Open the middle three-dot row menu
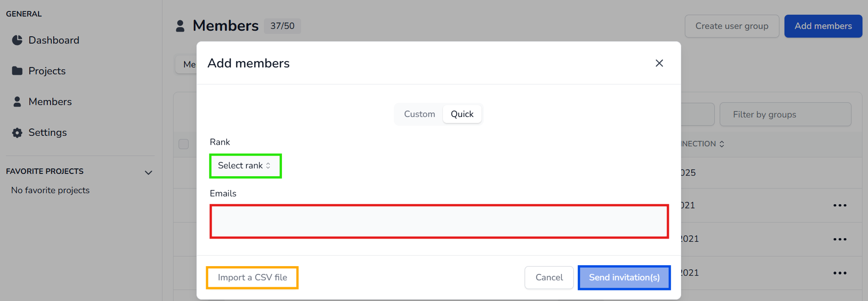The height and width of the screenshot is (301, 868). [x=840, y=240]
